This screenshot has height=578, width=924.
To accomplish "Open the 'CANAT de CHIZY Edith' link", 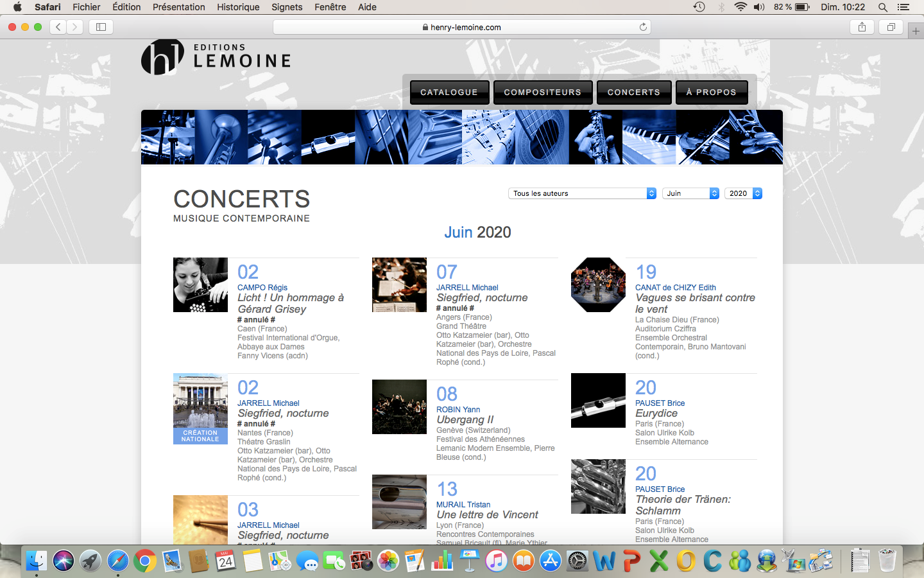I will 676,288.
